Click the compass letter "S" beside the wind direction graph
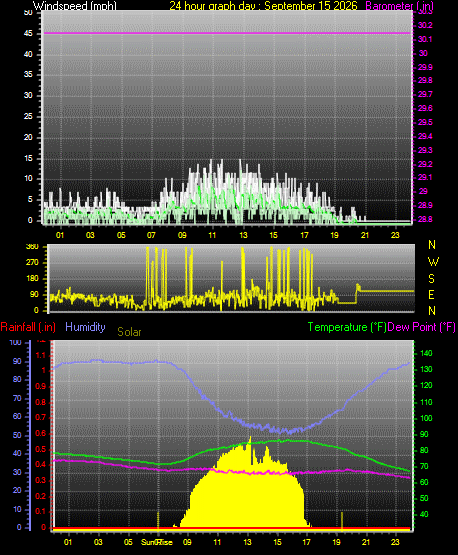458x555 pixels. [x=431, y=279]
